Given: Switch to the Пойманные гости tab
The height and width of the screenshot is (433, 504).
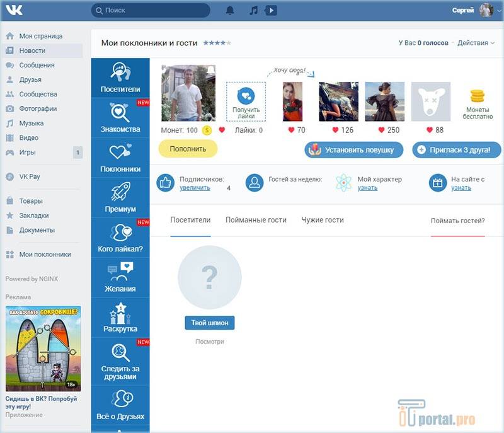Looking at the screenshot, I should 256,220.
